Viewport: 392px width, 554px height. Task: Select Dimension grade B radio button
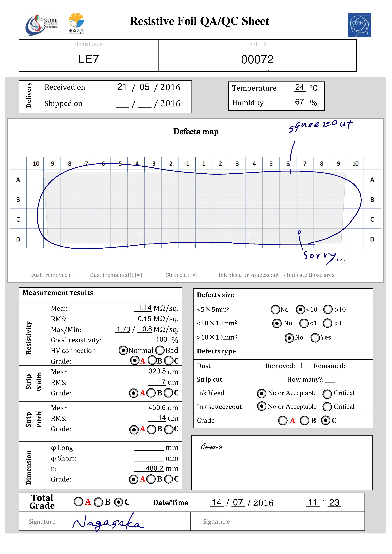point(151,479)
